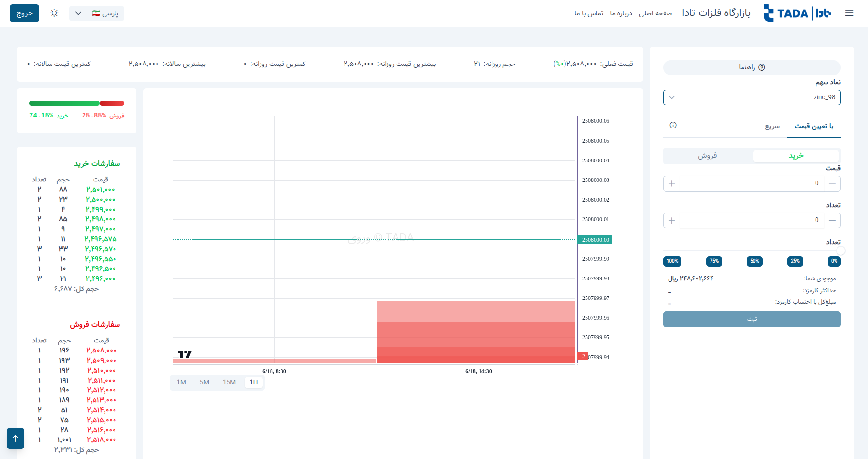Select the buy (خرید) toggle
This screenshot has width=868, height=459.
(x=796, y=156)
